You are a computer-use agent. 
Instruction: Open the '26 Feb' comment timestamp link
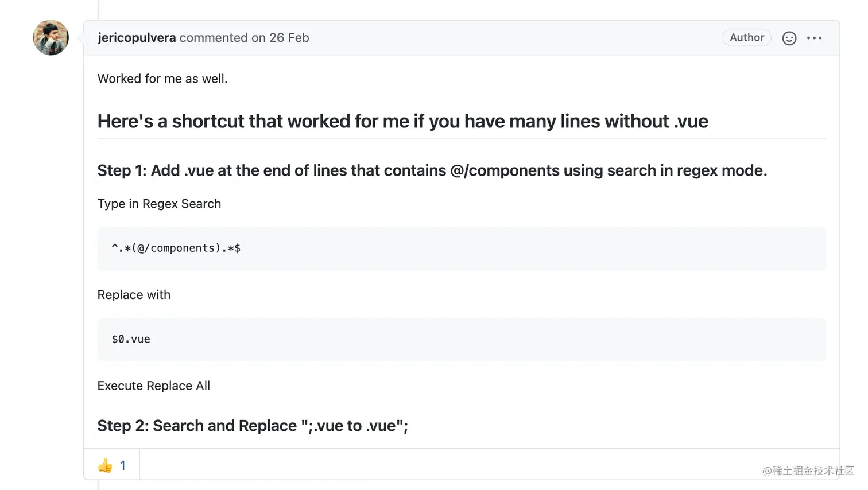289,38
